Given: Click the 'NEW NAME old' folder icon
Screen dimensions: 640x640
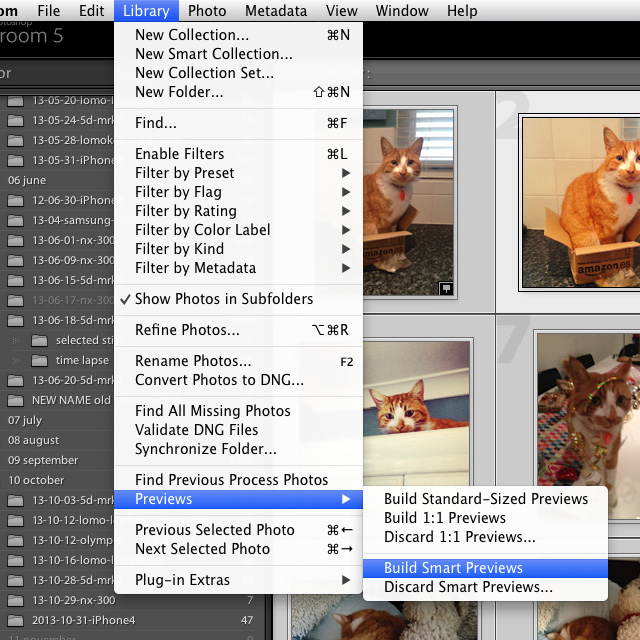Looking at the screenshot, I should [16, 400].
